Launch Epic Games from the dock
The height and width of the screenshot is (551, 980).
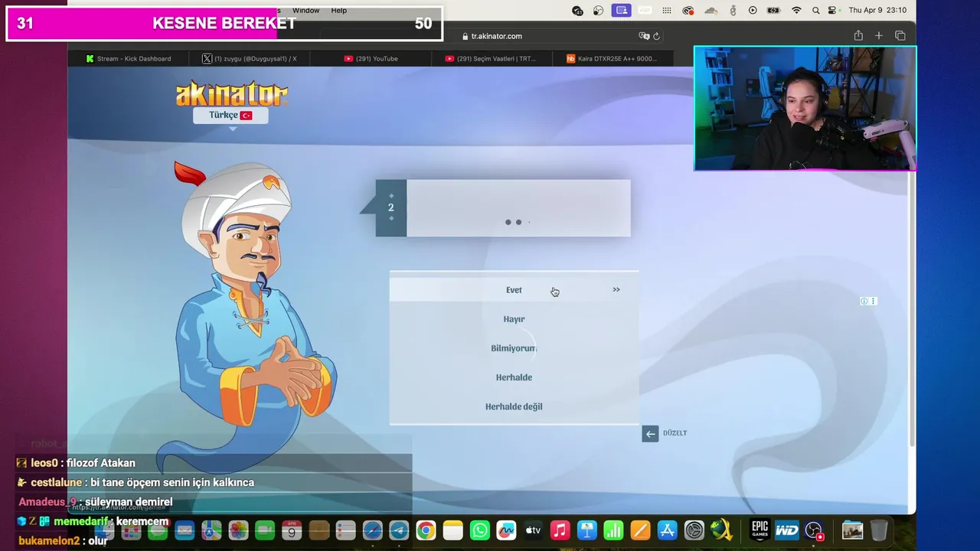(759, 530)
